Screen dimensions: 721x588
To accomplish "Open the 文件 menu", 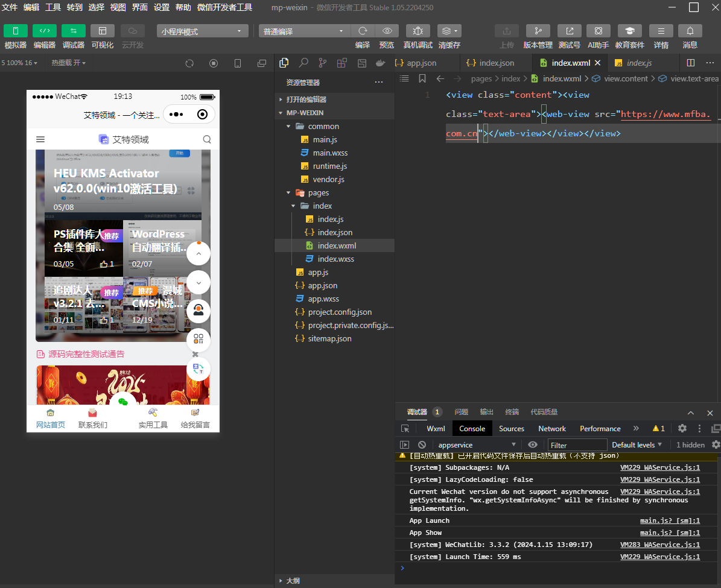I will [9, 7].
